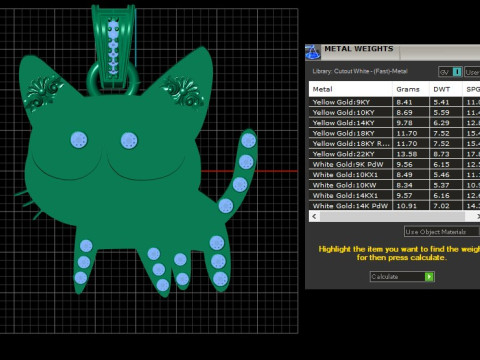
Task: Click the 8.73 DWT value
Action: coord(441,154)
